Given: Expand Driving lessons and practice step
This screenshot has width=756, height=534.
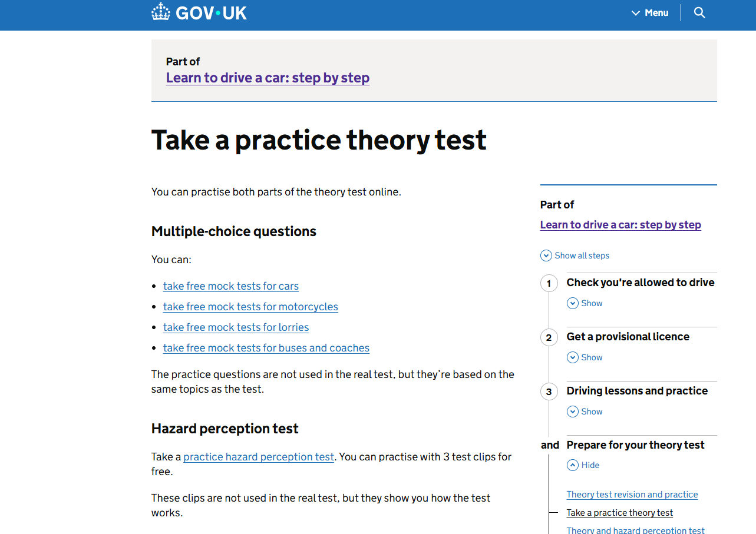Looking at the screenshot, I should 585,412.
